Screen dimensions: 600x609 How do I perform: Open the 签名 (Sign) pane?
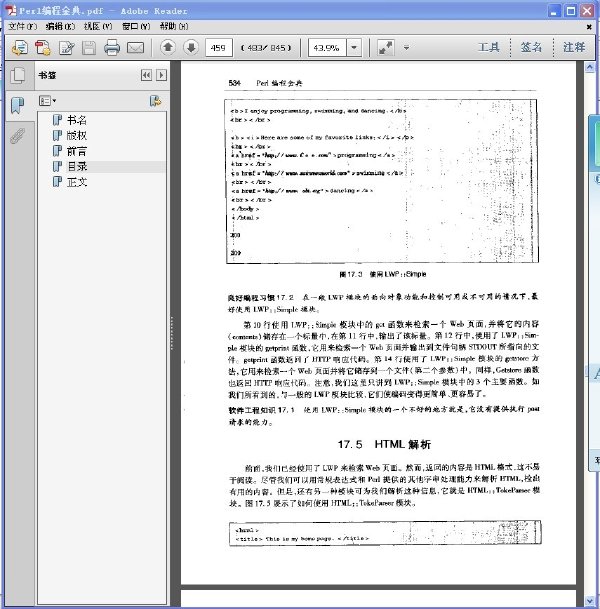[531, 47]
